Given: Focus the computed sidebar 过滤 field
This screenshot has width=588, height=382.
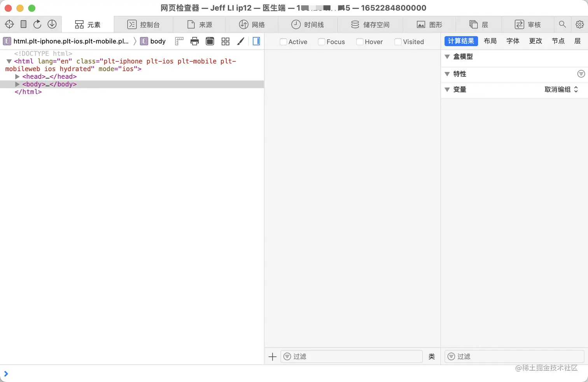Looking at the screenshot, I should tap(514, 357).
